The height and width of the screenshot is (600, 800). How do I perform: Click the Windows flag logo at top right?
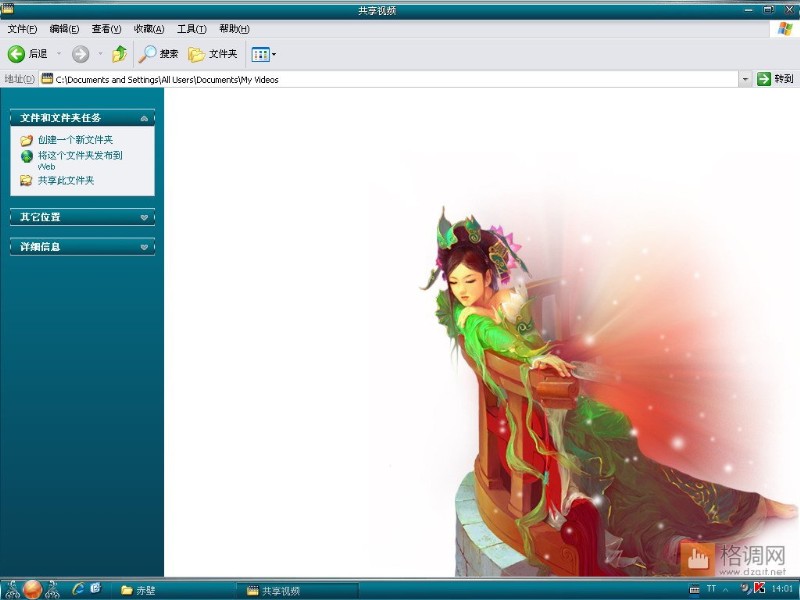(785, 29)
